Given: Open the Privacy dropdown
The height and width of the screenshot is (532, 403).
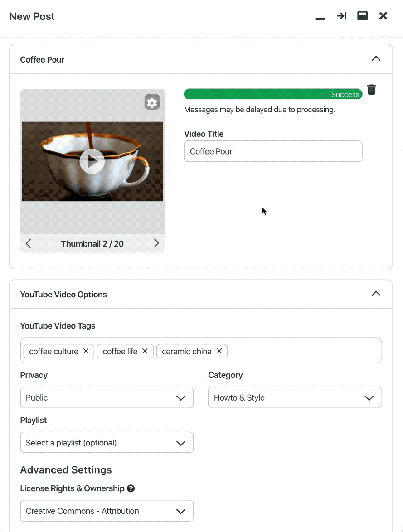Looking at the screenshot, I should tap(107, 397).
